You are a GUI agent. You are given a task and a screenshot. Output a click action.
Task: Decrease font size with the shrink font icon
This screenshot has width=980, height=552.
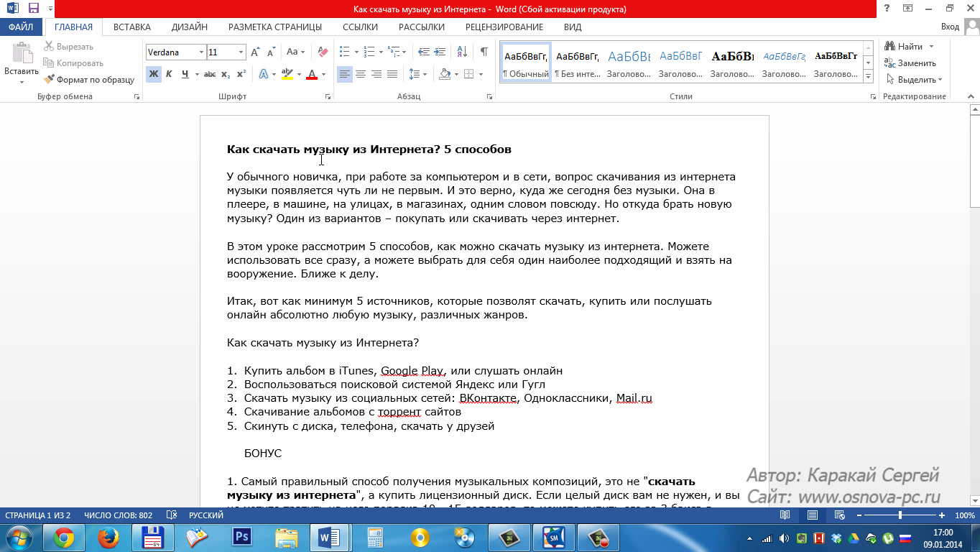coord(271,52)
